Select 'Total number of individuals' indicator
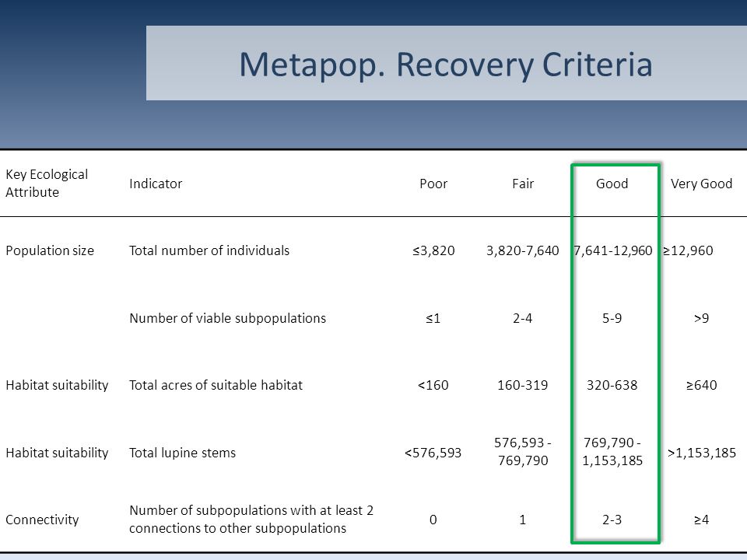This screenshot has height=560, width=747. [209, 250]
